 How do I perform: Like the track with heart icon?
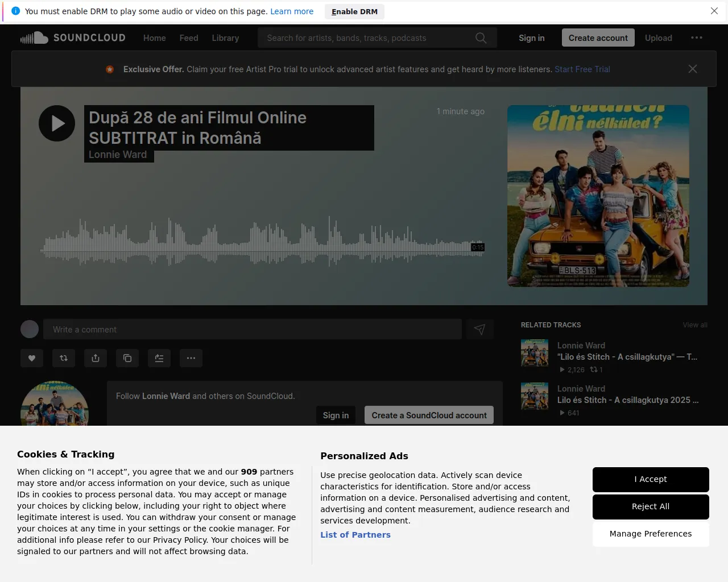pos(32,358)
